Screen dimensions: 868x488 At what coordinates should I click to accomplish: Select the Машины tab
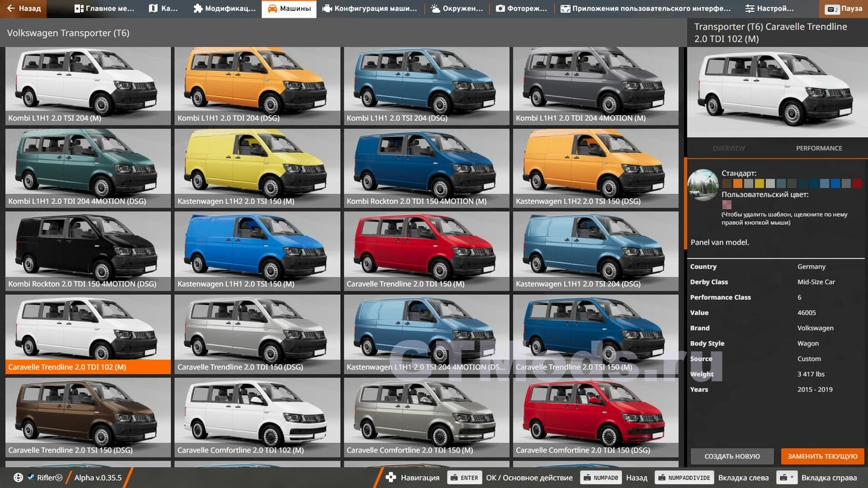click(289, 9)
